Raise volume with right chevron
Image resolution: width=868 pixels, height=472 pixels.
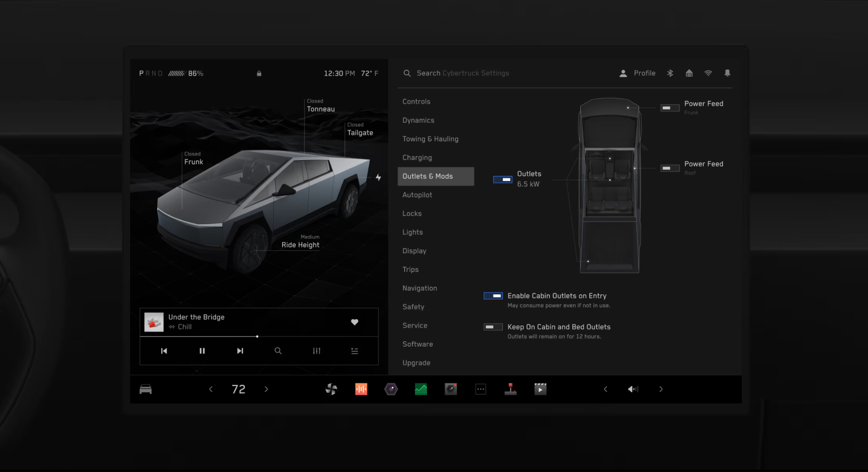point(661,389)
